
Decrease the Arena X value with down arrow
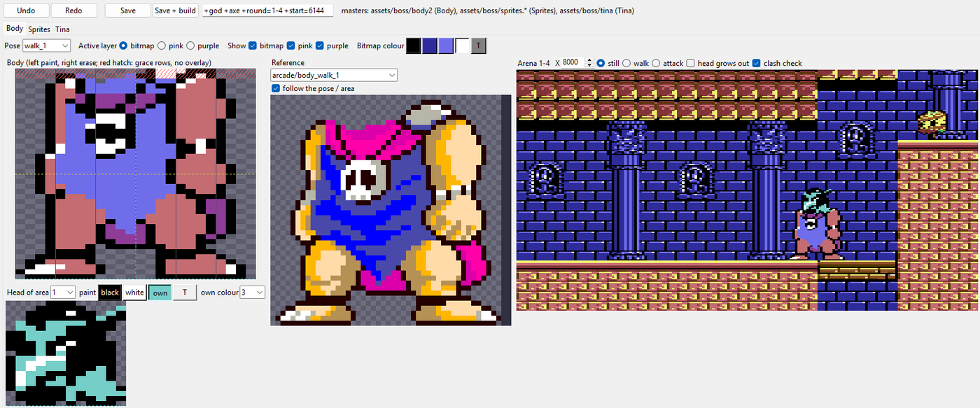pos(589,65)
